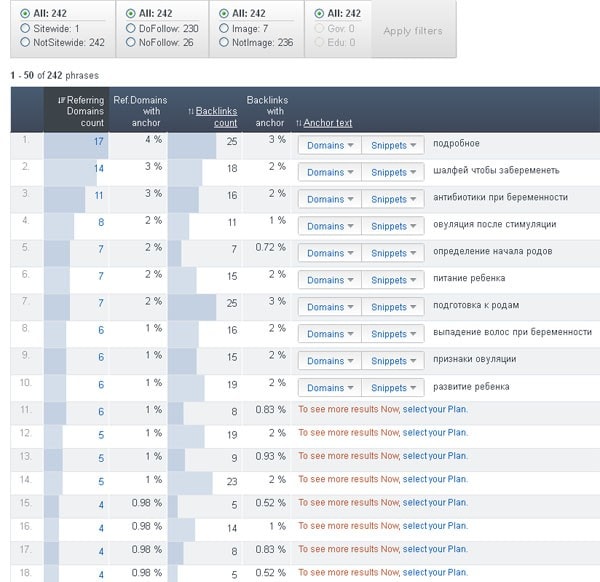This screenshot has width=600, height=582.
Task: Click the Apply filters button
Action: coord(413,31)
